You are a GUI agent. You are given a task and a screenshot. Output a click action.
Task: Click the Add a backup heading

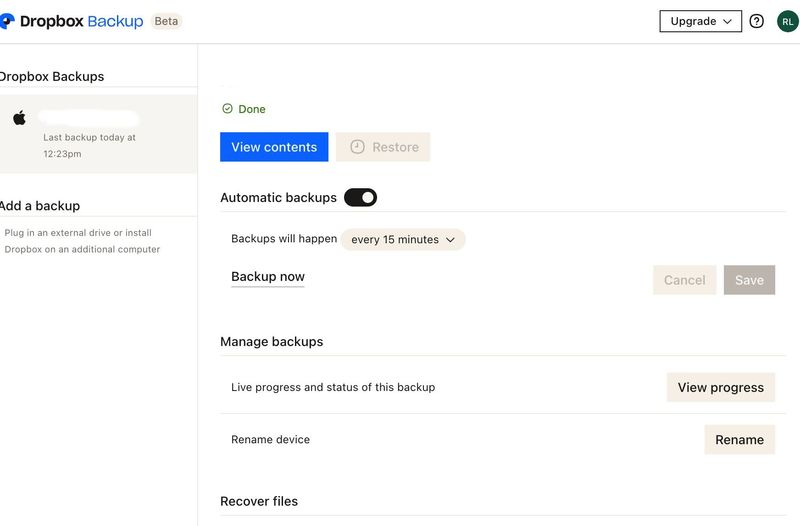coord(40,205)
